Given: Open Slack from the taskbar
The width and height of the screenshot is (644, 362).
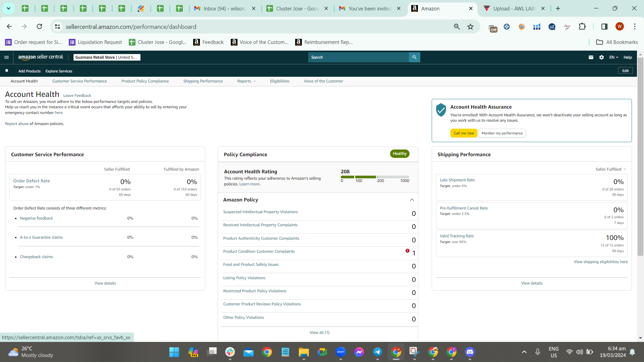Looking at the screenshot, I should 230,352.
